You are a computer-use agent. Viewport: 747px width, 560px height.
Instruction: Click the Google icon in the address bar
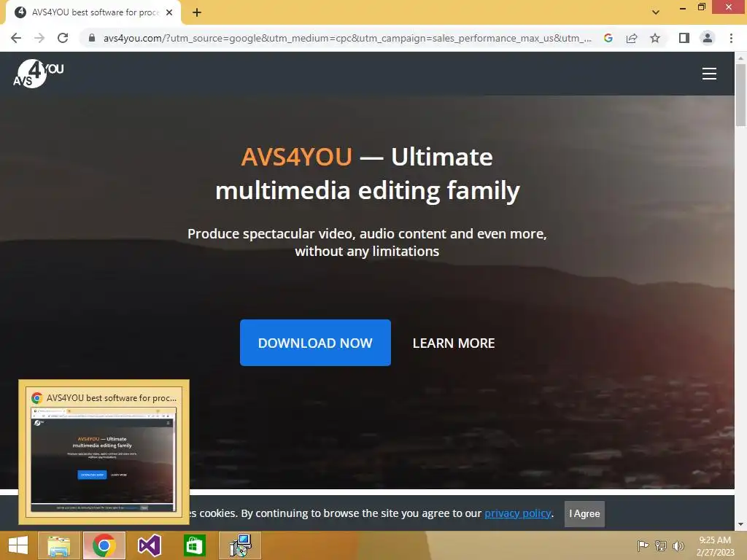tap(608, 38)
